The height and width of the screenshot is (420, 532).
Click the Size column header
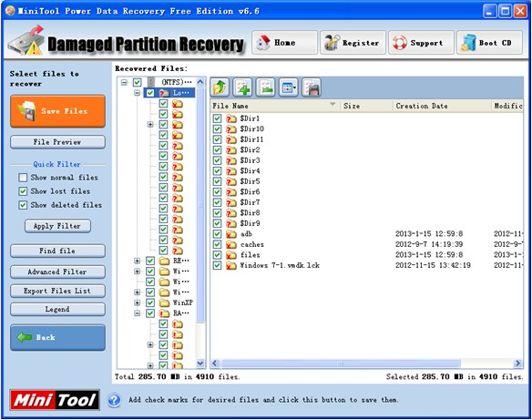[x=366, y=106]
